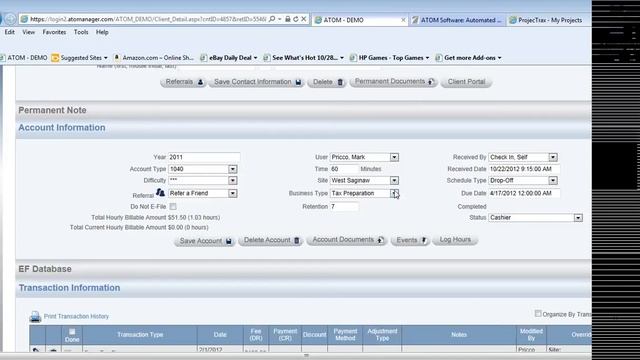Open the Tools menu
Screen dimensions: 640x360
click(x=81, y=32)
